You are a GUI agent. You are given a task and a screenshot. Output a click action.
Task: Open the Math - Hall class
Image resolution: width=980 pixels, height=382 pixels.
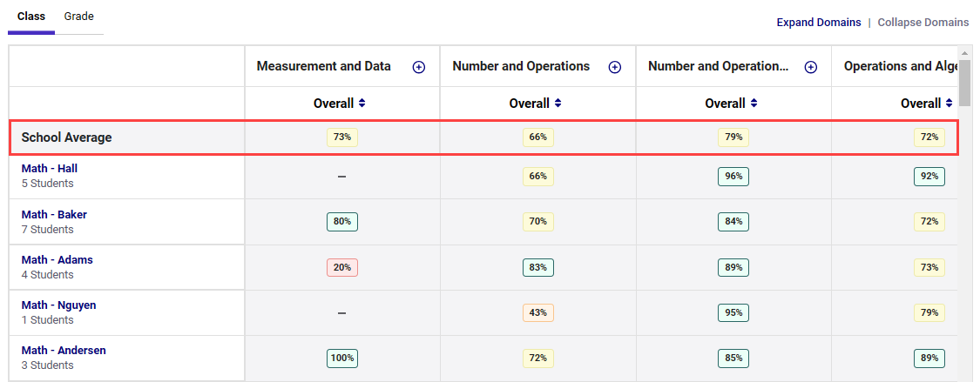click(x=50, y=169)
